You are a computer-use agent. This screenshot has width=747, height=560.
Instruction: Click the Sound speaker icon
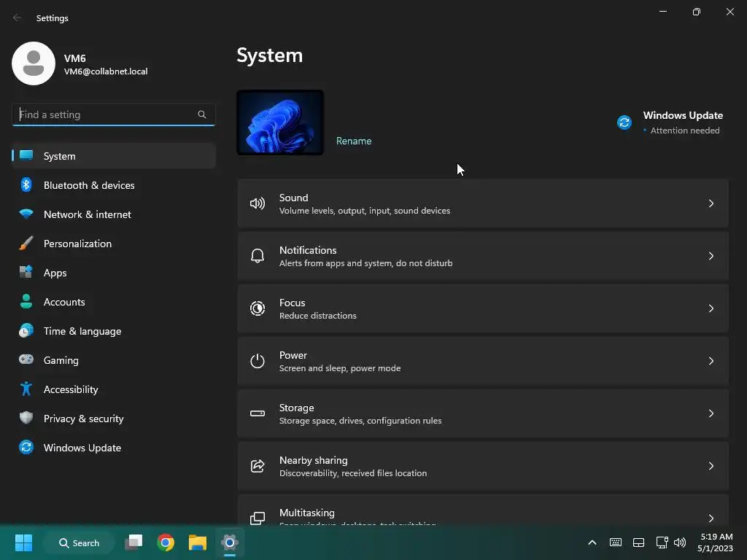pos(258,204)
